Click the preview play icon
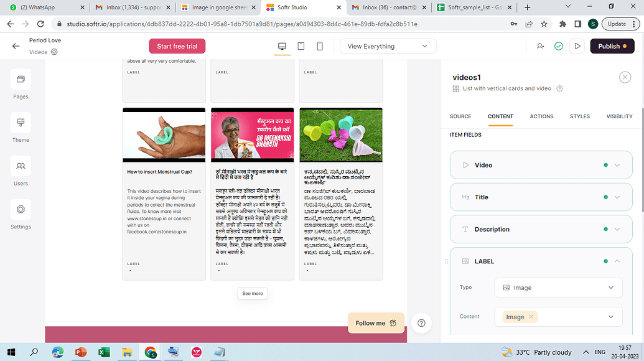This screenshot has height=361, width=644. 577,46
